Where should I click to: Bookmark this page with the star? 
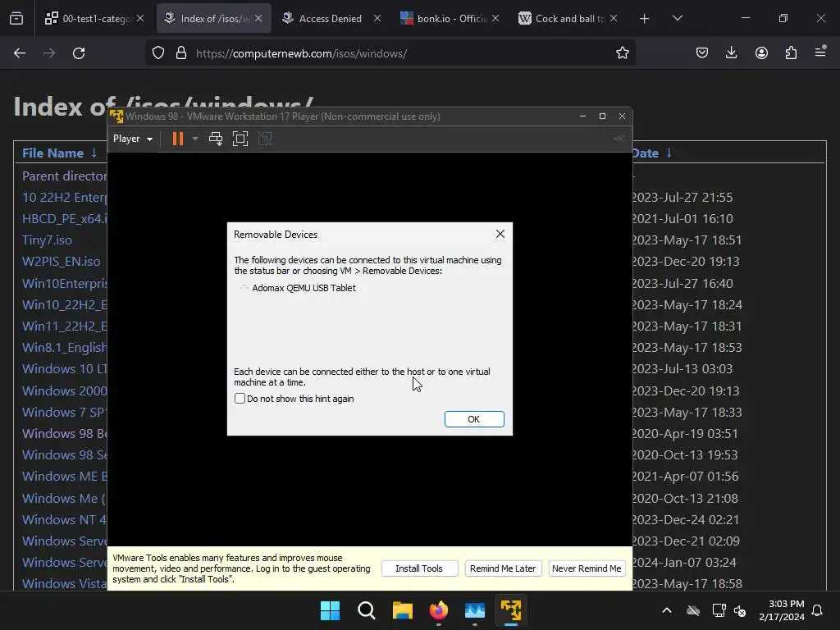[x=622, y=53]
